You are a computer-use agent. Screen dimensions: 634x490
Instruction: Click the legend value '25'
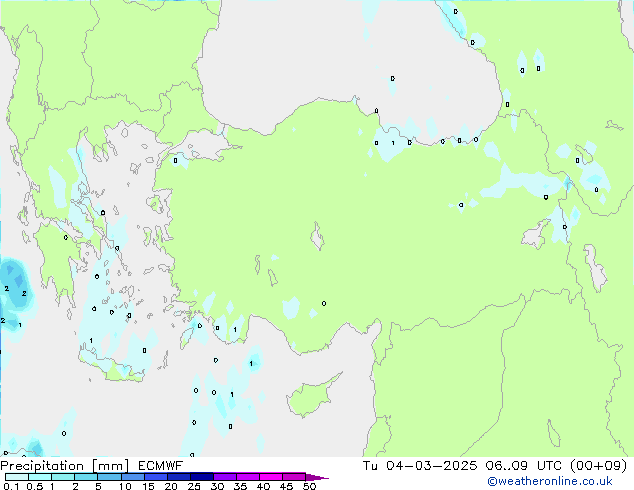(194, 486)
